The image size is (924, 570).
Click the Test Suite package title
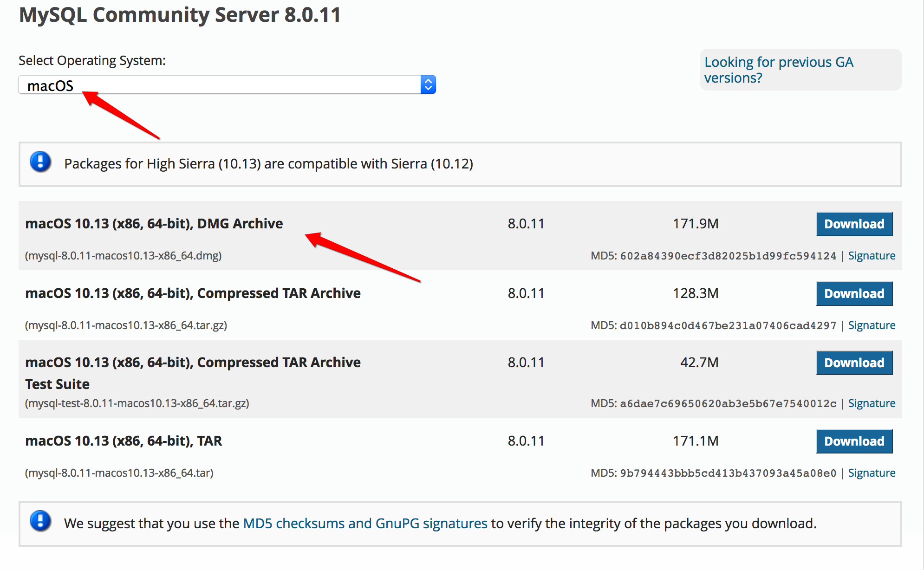193,373
